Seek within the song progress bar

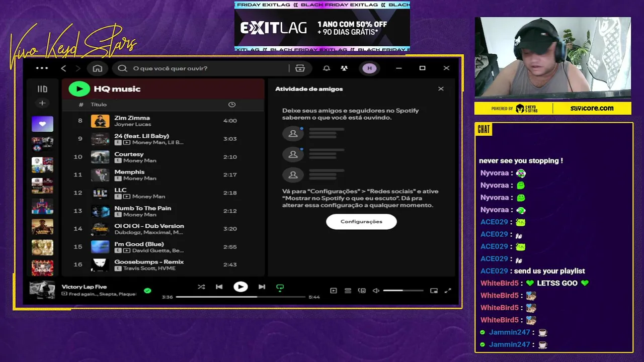click(x=240, y=297)
